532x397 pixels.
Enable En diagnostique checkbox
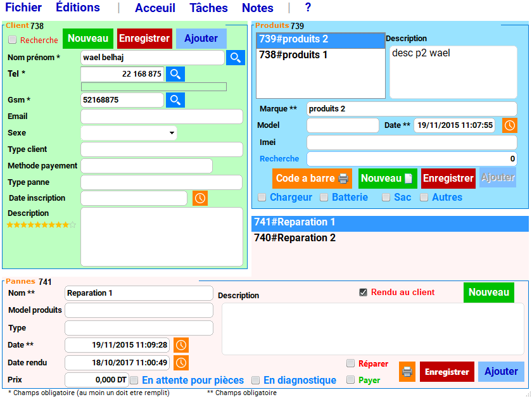[x=255, y=381]
